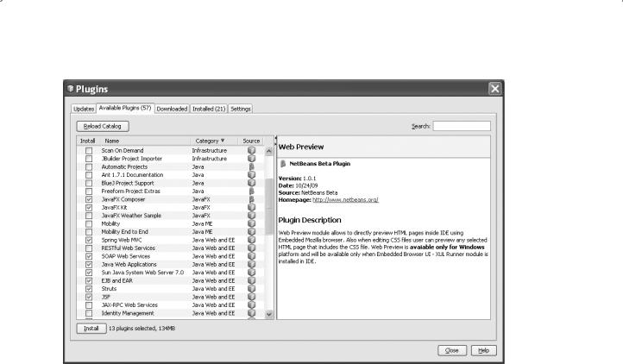Click '13 plugins selected, 134MB' status text
The image size is (623, 364).
point(142,329)
